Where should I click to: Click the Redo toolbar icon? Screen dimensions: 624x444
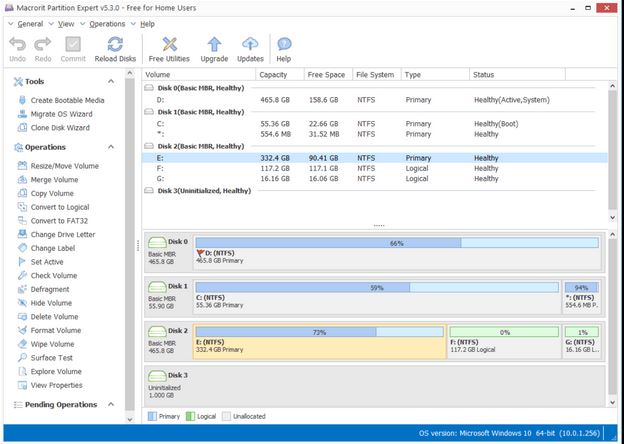point(43,44)
